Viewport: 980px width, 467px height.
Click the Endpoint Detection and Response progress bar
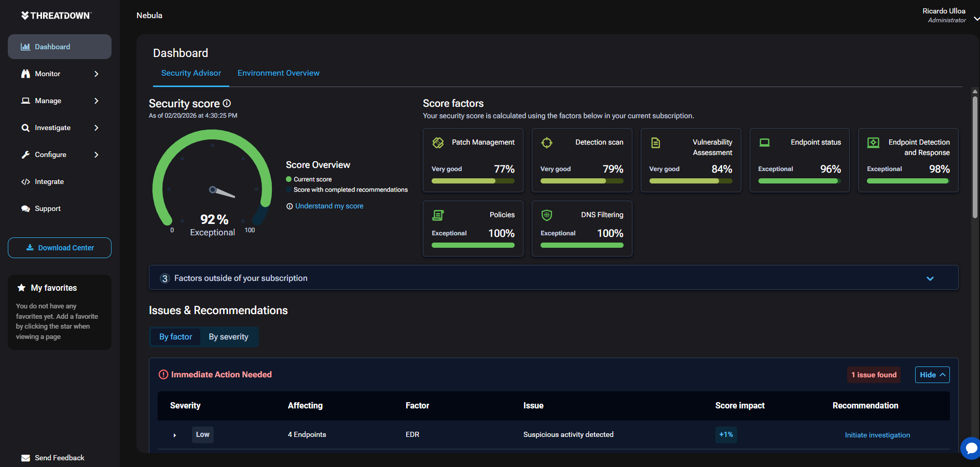[x=908, y=181]
